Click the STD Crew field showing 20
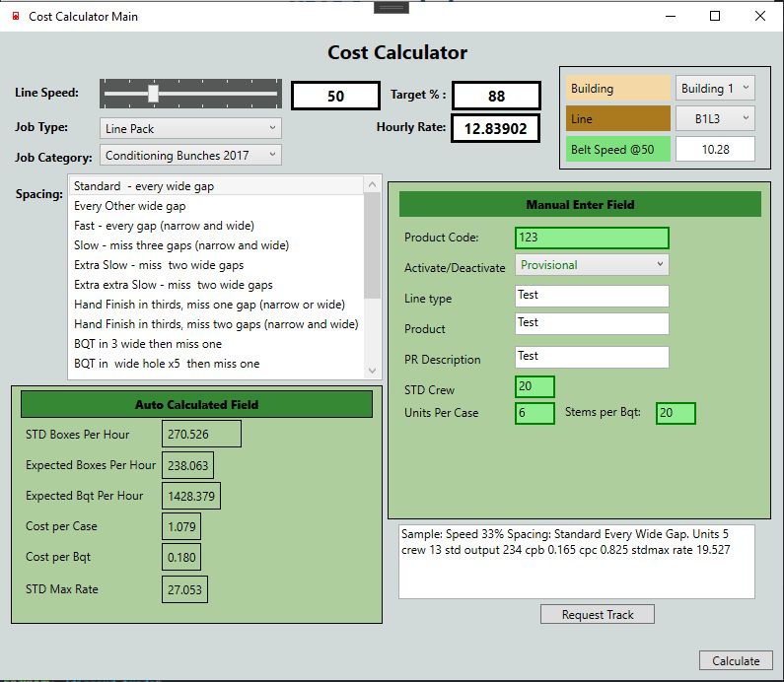This screenshot has height=682, width=784. [x=535, y=386]
